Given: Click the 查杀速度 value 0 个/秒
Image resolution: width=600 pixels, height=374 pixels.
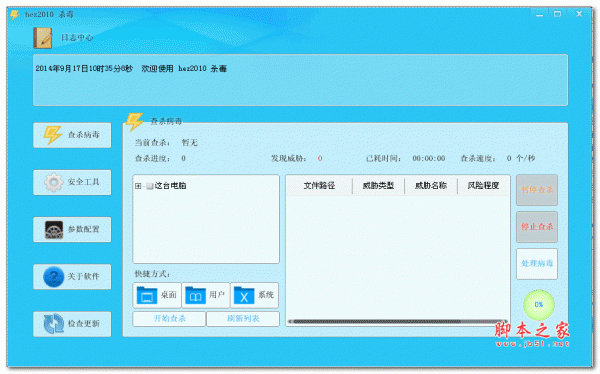Looking at the screenshot, I should point(521,158).
